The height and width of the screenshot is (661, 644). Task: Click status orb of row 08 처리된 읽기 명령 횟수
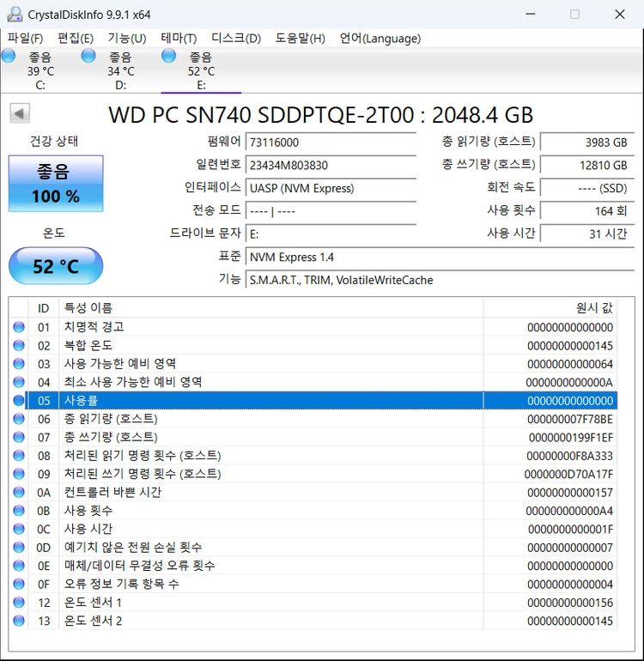(19, 456)
